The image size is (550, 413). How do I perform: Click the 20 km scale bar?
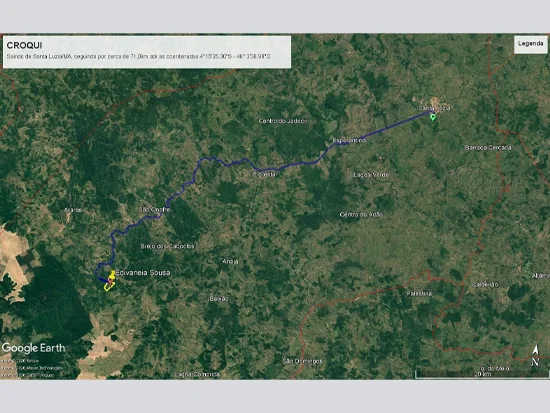tap(482, 374)
